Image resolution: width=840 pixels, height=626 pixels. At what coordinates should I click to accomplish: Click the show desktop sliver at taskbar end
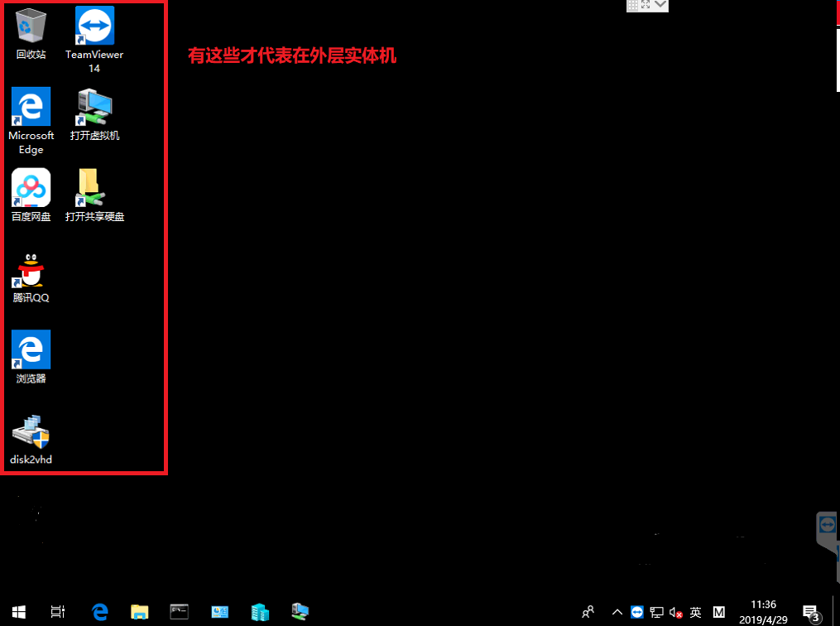click(x=836, y=612)
